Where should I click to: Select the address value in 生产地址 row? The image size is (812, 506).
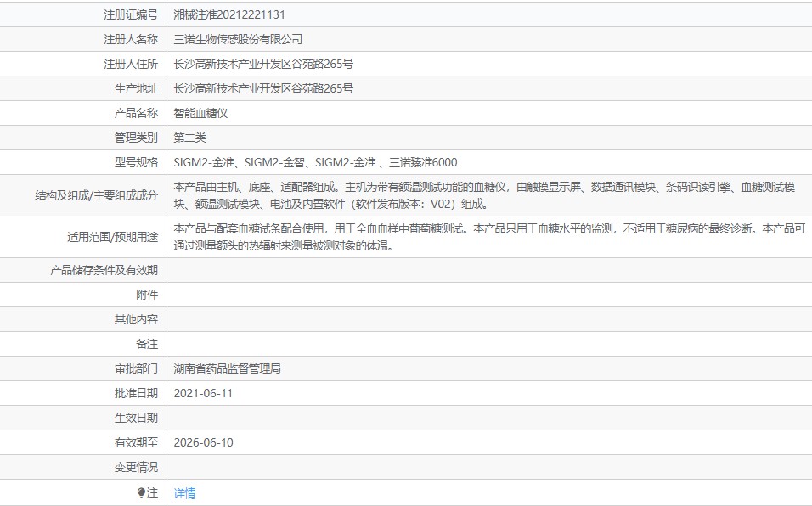(263, 88)
